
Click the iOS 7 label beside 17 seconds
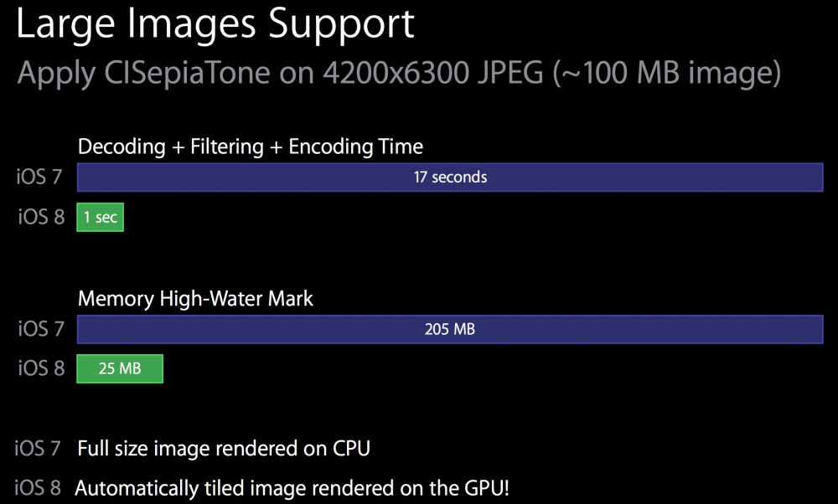click(40, 177)
